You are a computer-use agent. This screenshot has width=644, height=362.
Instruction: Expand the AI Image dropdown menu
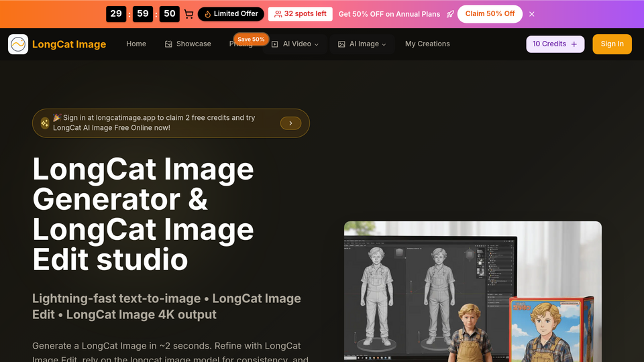tap(362, 44)
